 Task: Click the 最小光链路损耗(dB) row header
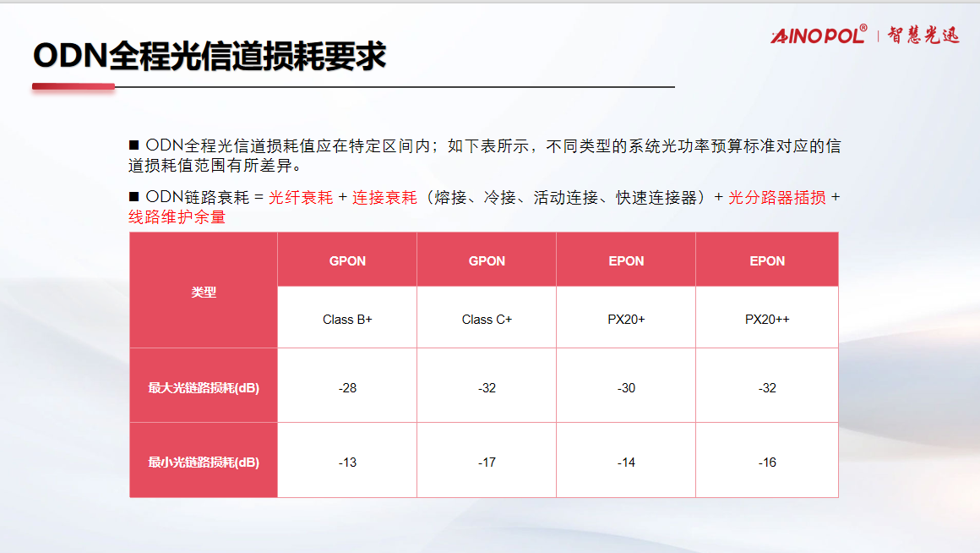click(x=204, y=463)
